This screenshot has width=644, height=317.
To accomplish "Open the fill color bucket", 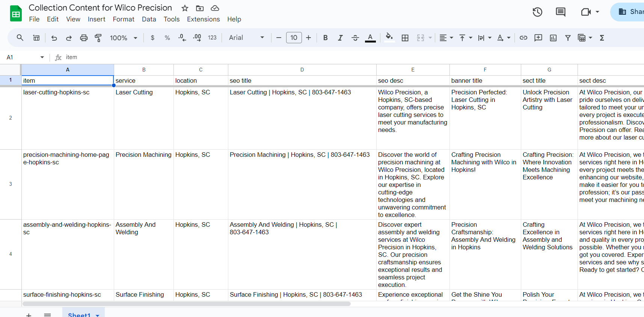I will [389, 37].
